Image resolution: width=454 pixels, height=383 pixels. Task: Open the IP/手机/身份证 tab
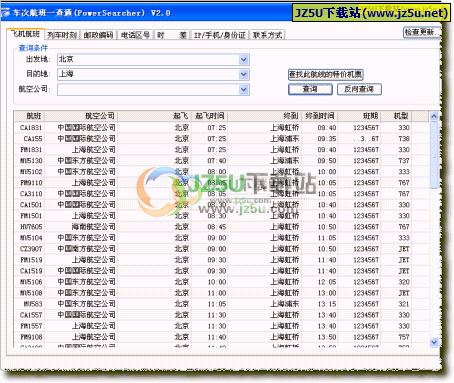(x=219, y=35)
